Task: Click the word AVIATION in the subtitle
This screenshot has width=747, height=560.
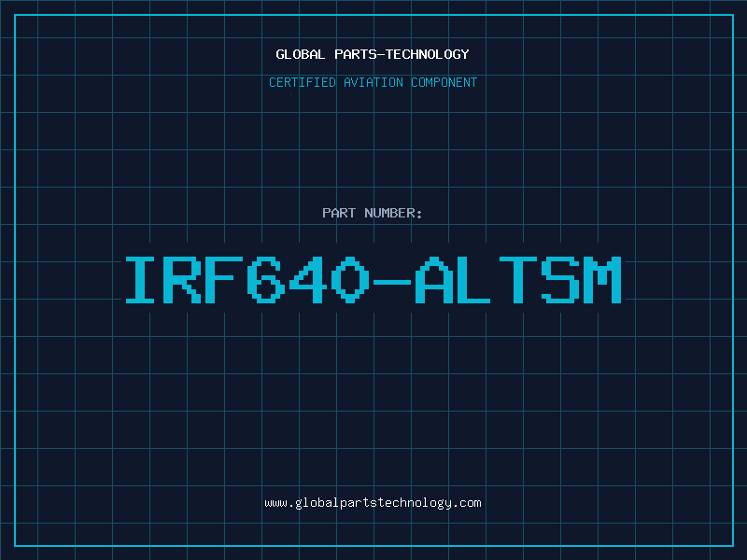Action: pos(373,82)
